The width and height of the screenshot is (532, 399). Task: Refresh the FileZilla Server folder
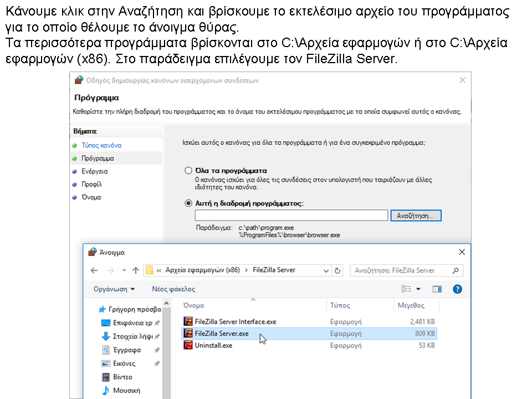[x=337, y=271]
